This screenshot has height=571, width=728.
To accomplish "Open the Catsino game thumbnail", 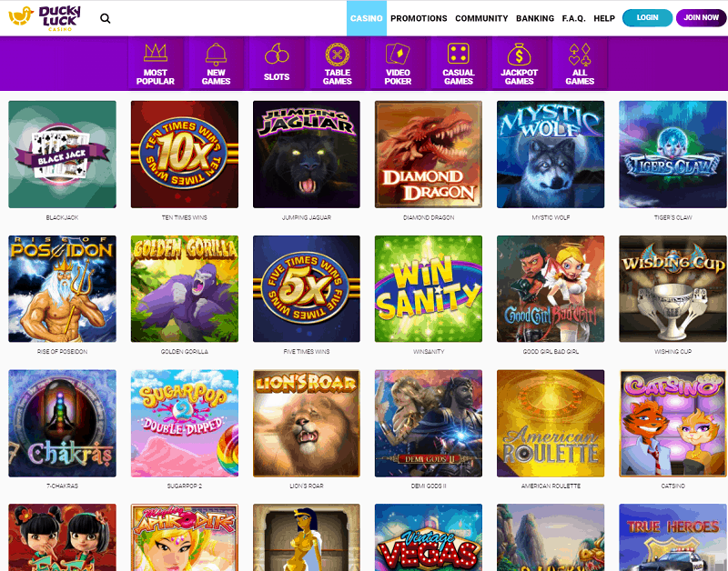I will pyautogui.click(x=672, y=424).
